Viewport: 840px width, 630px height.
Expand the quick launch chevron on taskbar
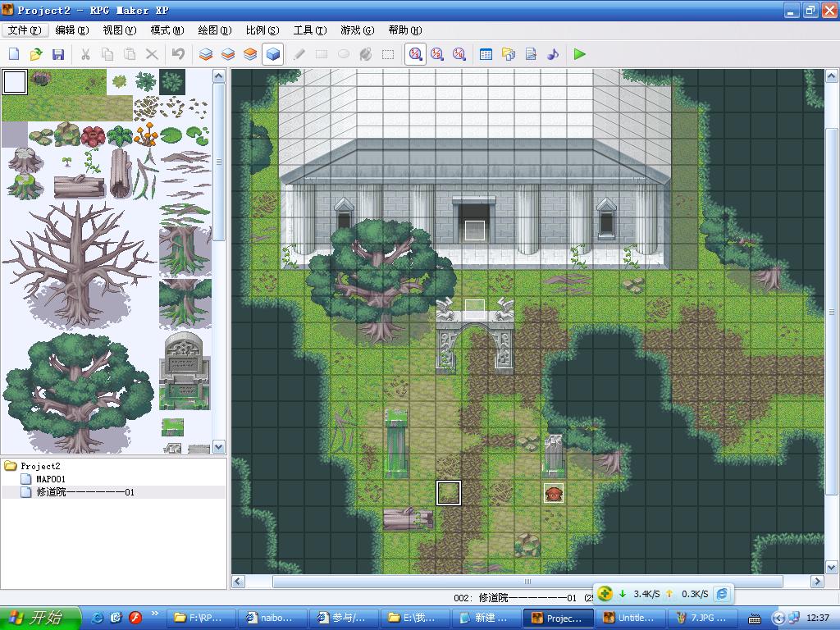click(x=155, y=614)
